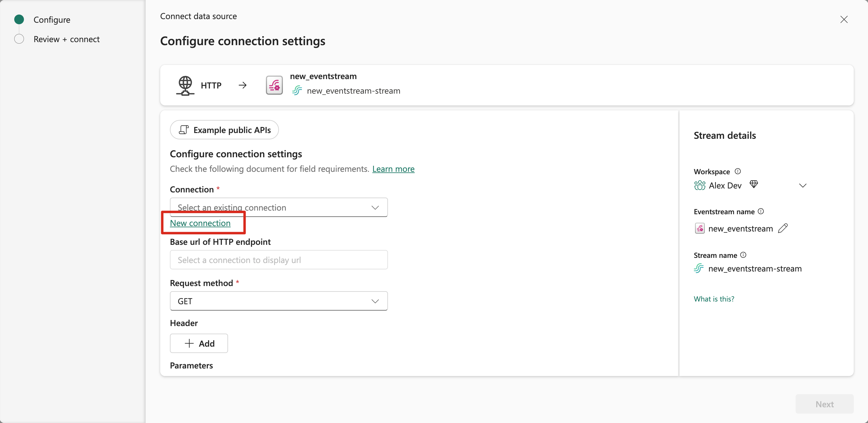Screen dimensions: 868x423
Task: Click the pencil edit icon beside new_eventstream
Action: click(x=783, y=228)
